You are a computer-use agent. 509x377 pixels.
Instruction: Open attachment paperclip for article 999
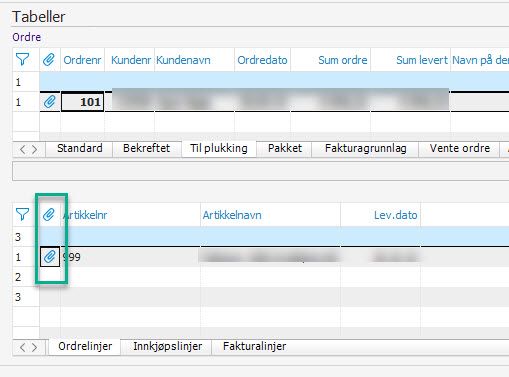tap(50, 257)
